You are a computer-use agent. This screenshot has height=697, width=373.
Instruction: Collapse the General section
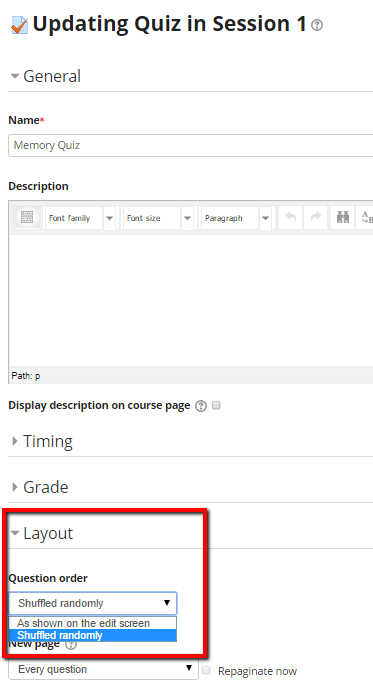45,76
